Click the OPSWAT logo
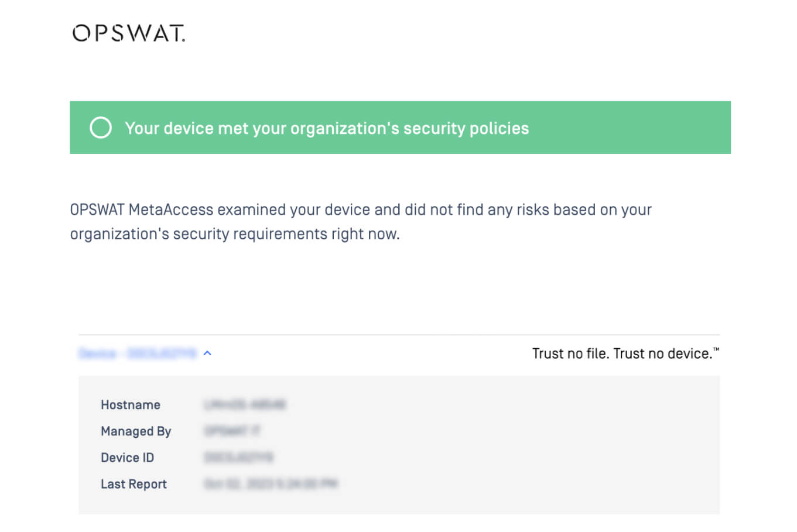 coord(128,33)
